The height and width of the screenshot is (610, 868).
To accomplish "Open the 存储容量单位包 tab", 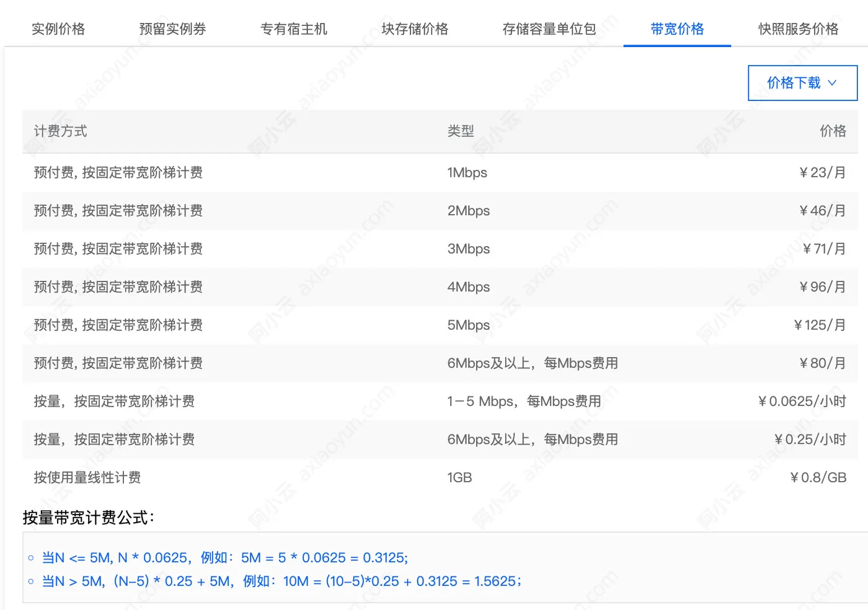I will (x=549, y=29).
